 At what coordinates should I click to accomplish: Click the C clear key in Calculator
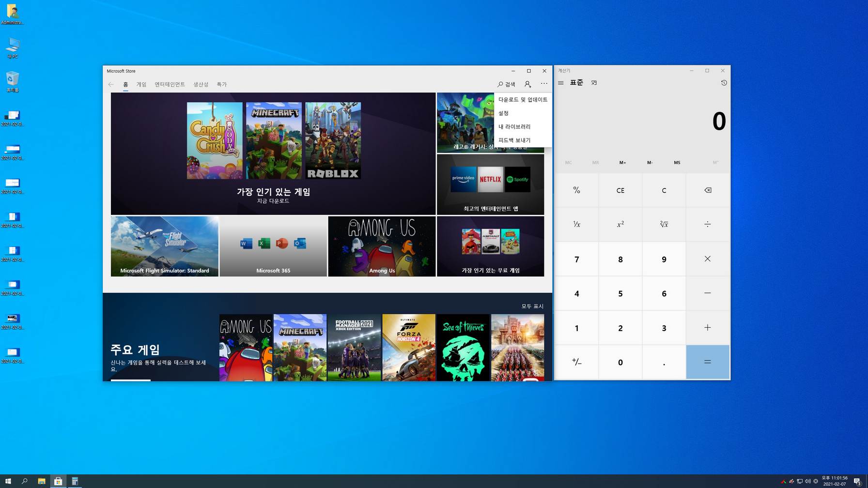point(664,190)
